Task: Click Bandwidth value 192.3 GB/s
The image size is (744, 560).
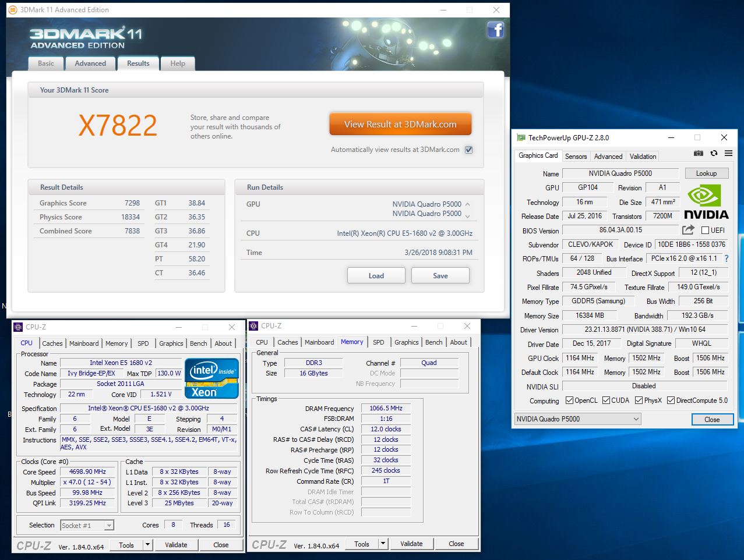Action: 697,316
